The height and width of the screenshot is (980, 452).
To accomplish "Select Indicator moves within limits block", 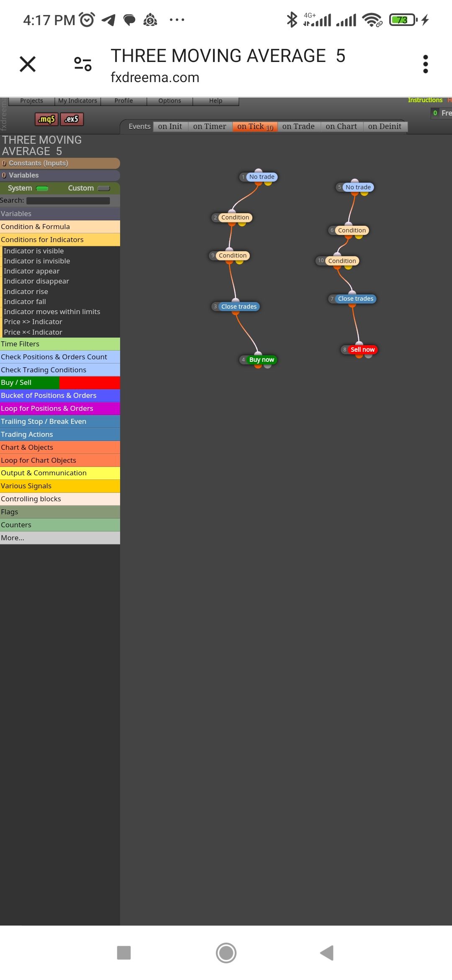I will click(52, 312).
